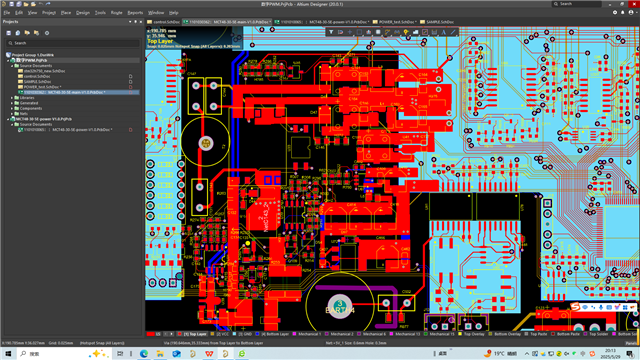The width and height of the screenshot is (640, 360).
Task: Switch active layer to Bottom Layer
Action: pos(275,334)
